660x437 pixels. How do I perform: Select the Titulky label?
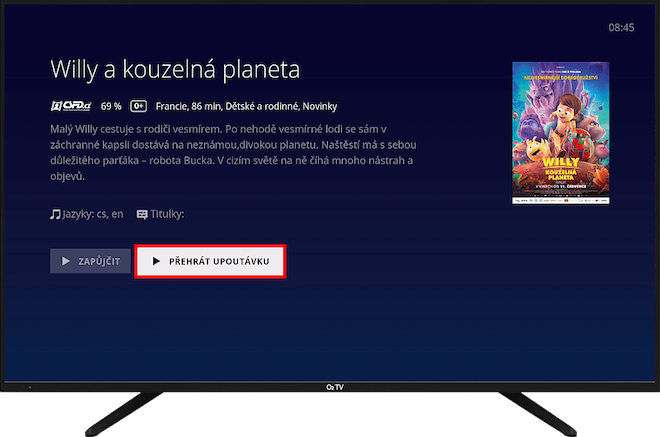(167, 214)
